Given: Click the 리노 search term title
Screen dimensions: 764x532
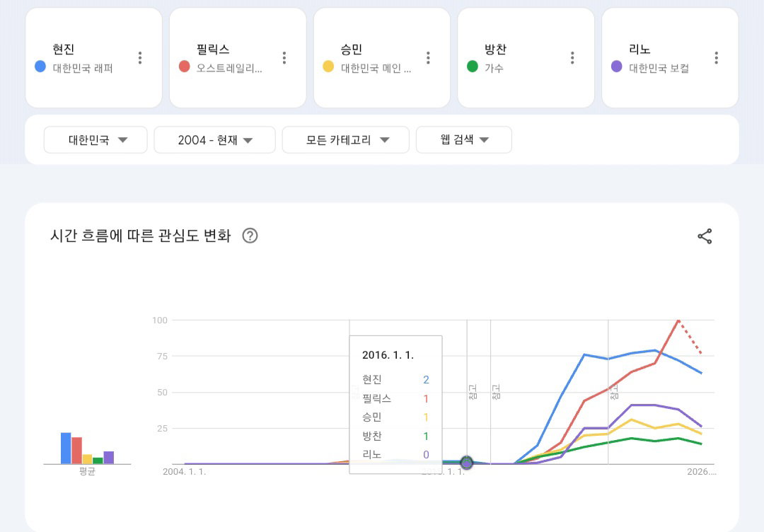Looking at the screenshot, I should (639, 50).
